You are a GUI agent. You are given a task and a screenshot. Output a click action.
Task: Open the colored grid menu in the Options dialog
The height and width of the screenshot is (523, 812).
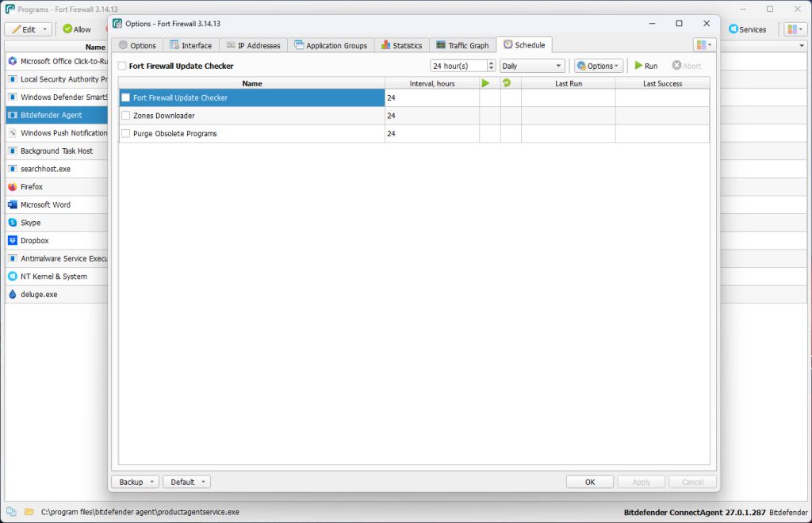click(704, 45)
